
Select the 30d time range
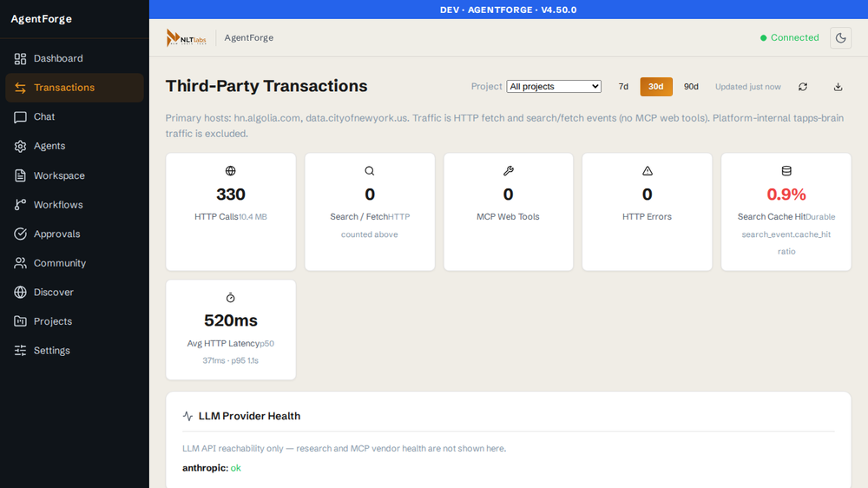pyautogui.click(x=656, y=87)
